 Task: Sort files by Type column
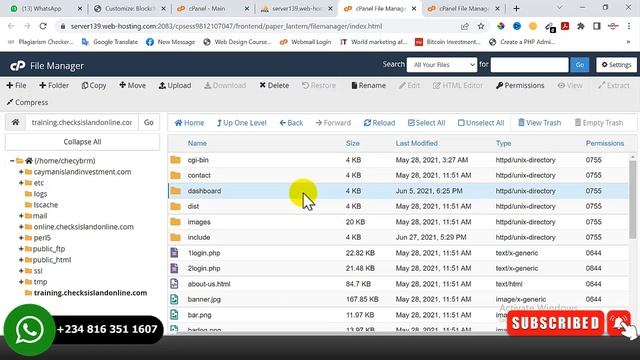[503, 143]
